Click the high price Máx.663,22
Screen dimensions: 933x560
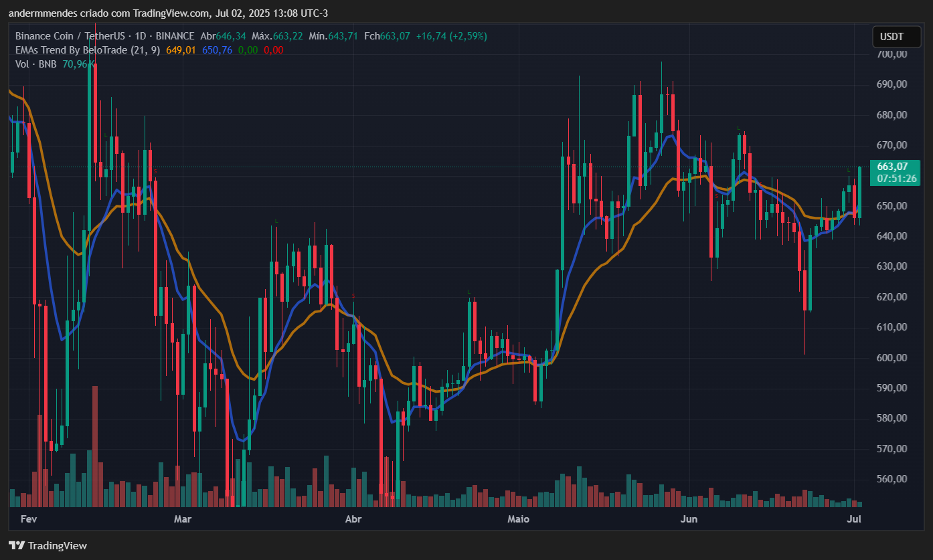pos(277,36)
